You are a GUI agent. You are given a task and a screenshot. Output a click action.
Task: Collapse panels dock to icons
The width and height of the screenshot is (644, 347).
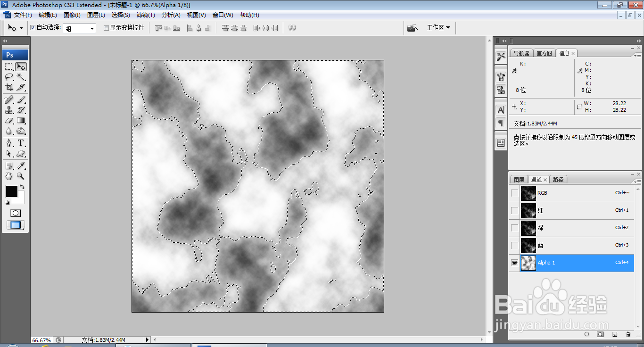pos(638,41)
